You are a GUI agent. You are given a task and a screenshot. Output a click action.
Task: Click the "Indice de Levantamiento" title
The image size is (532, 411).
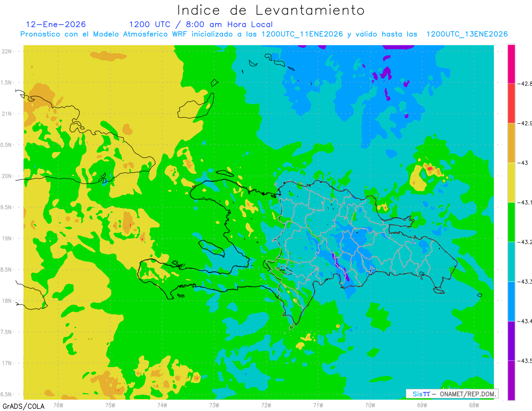[271, 10]
